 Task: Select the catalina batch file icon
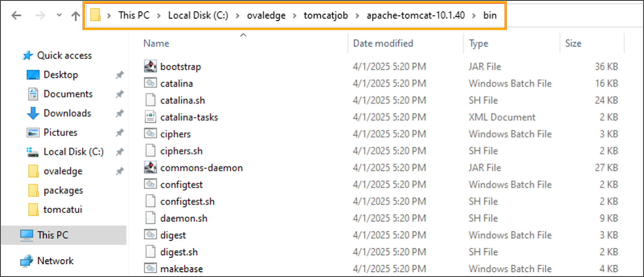tap(151, 83)
